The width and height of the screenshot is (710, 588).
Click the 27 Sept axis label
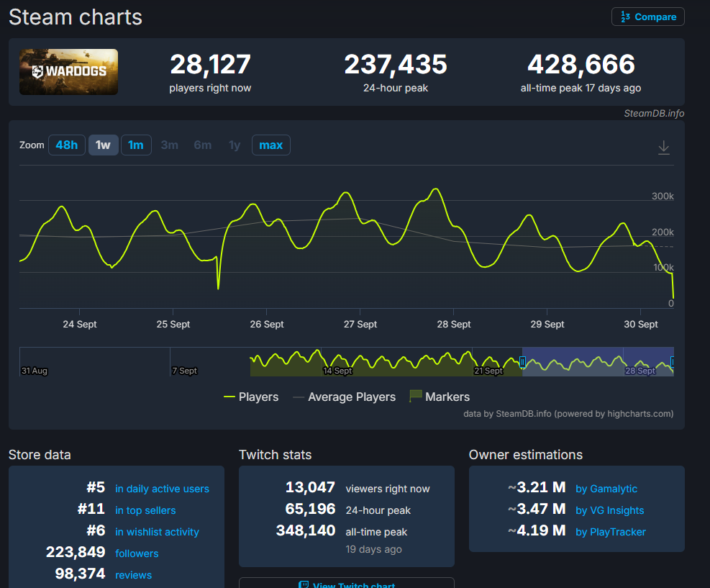click(360, 325)
